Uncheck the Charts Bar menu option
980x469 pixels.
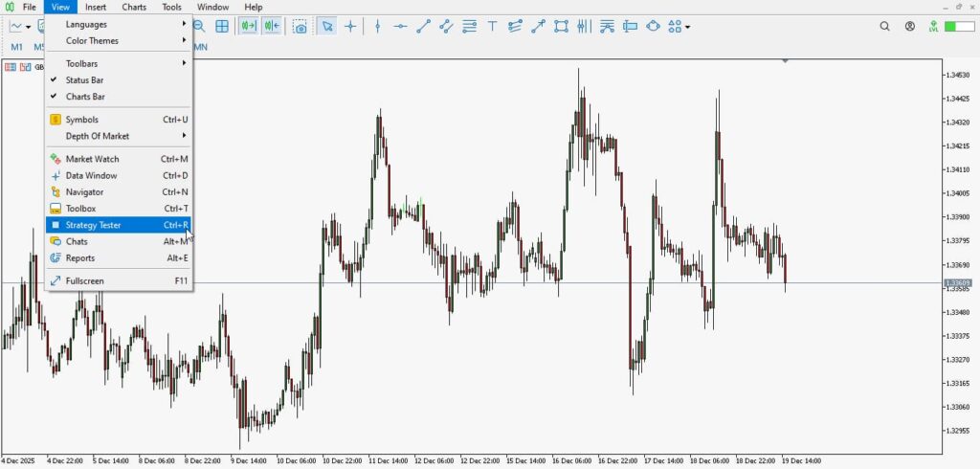coord(85,97)
